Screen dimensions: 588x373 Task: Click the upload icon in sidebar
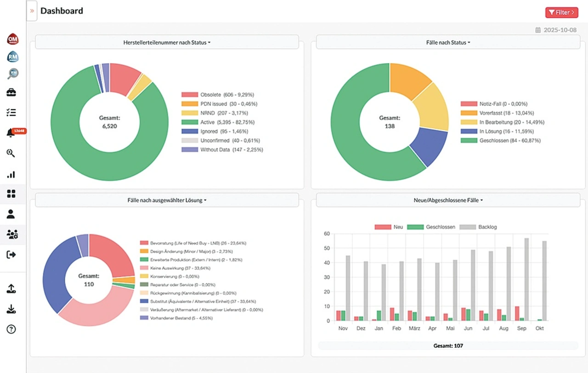coord(11,289)
